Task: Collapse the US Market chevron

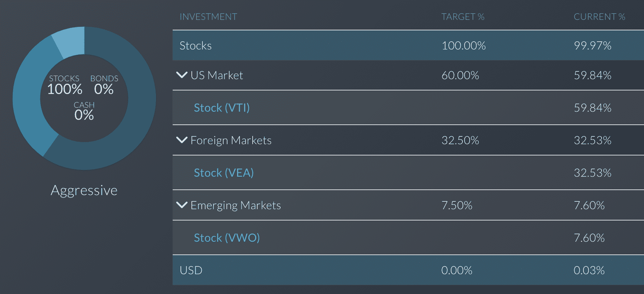Action: tap(182, 75)
